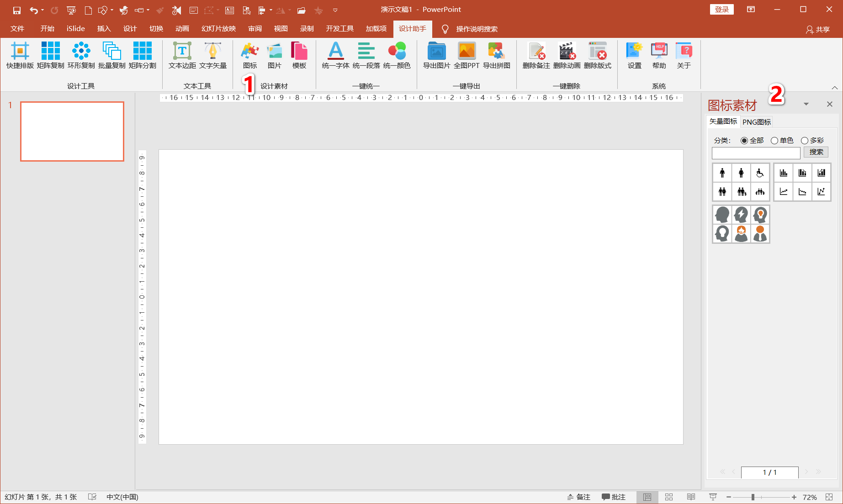843x504 pixels.
Task: Click zoom in plus button
Action: point(794,497)
